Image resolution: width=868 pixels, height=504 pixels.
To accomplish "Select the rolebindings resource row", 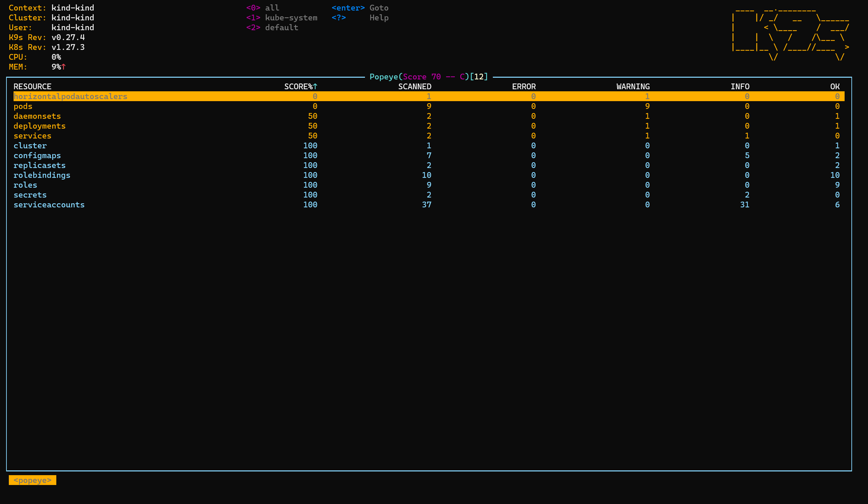I will pos(42,175).
